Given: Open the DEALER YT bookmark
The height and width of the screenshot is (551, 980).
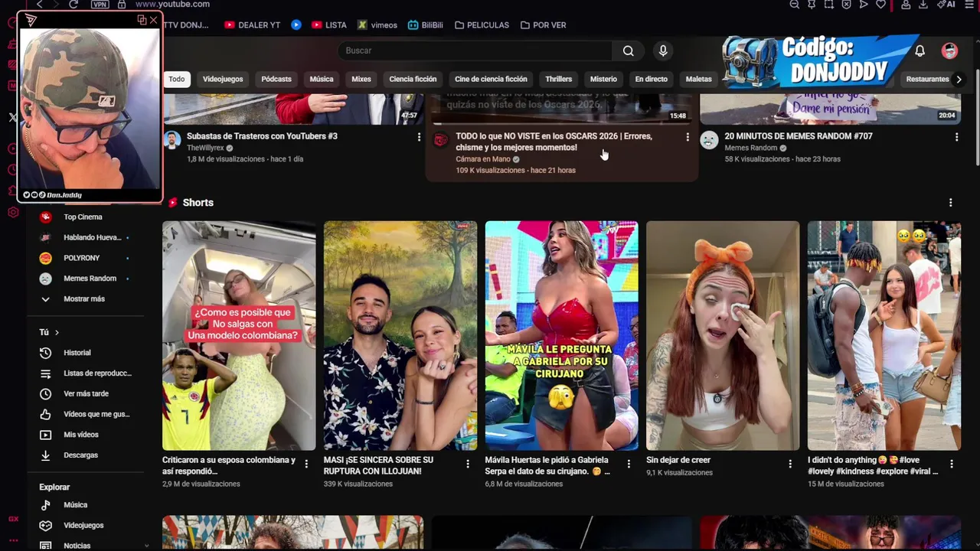Looking at the screenshot, I should click(253, 25).
